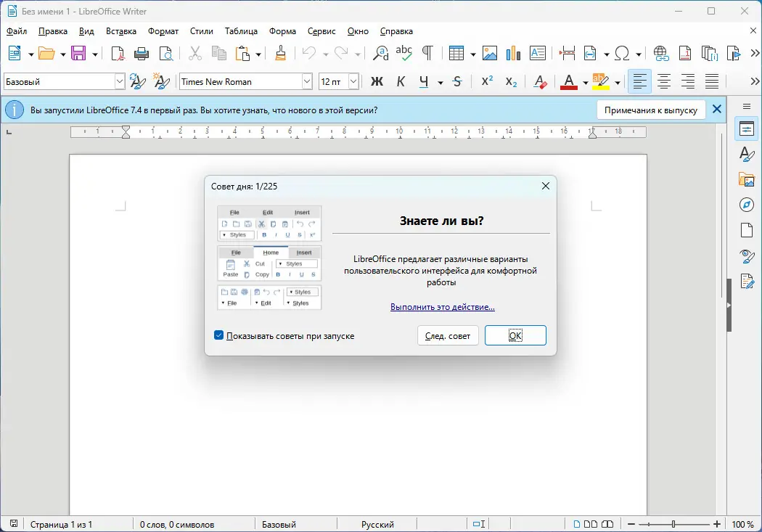The width and height of the screenshot is (762, 532).
Task: Click the Copy icon
Action: click(219, 53)
